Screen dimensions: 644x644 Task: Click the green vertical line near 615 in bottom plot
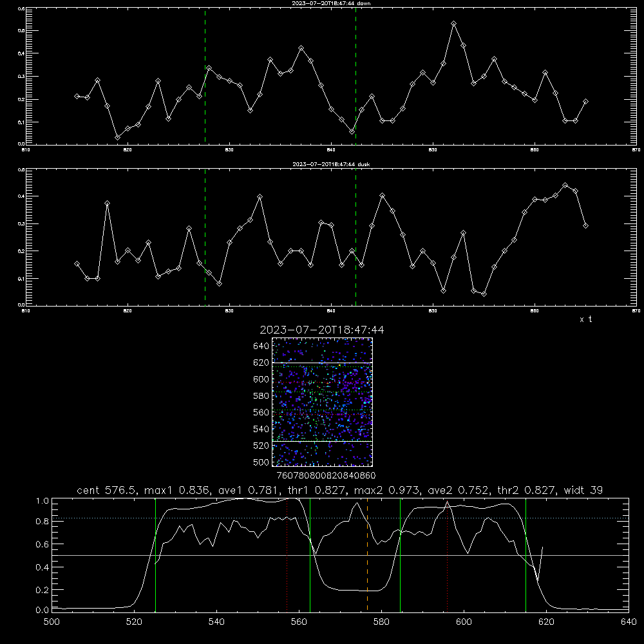526,554
